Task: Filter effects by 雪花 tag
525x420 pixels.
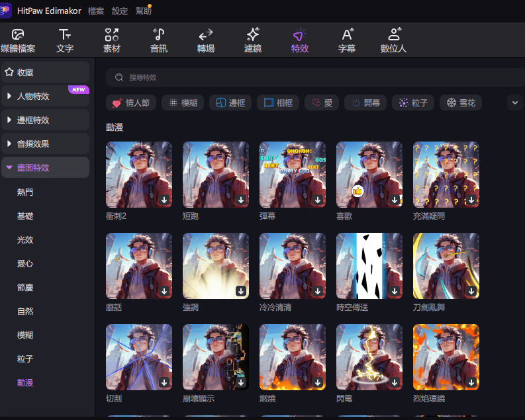Action: coord(461,103)
